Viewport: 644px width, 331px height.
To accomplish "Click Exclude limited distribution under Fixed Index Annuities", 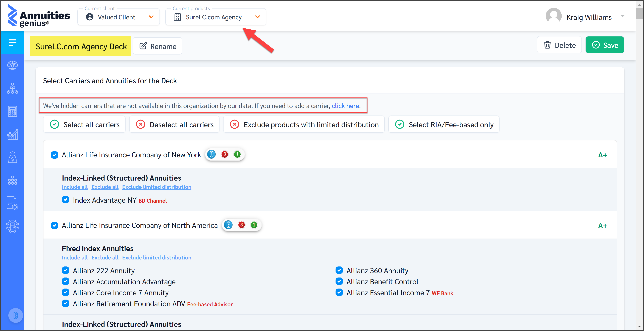I will coord(157,257).
